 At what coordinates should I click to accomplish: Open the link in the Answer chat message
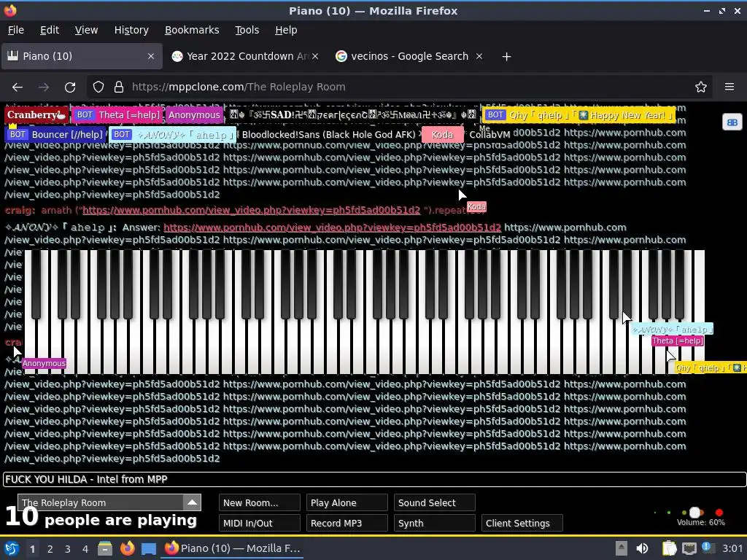332,227
